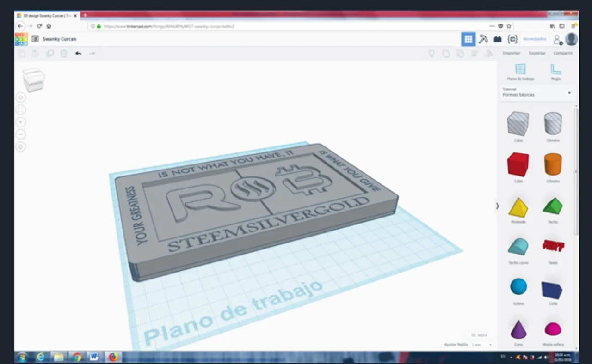Viewport: 592px width, 364px height.
Task: Click the Importar button
Action: tap(512, 53)
